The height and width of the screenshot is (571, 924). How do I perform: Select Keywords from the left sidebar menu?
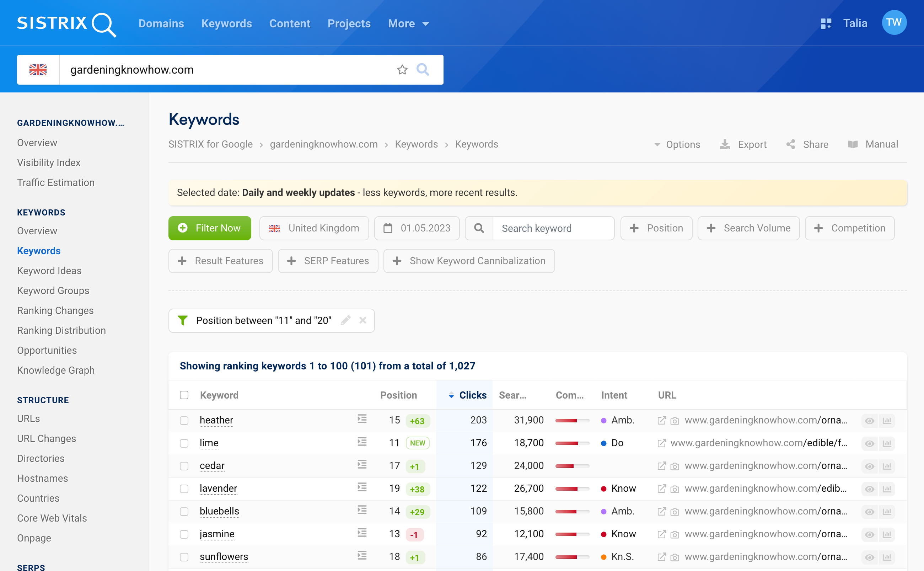coord(38,250)
